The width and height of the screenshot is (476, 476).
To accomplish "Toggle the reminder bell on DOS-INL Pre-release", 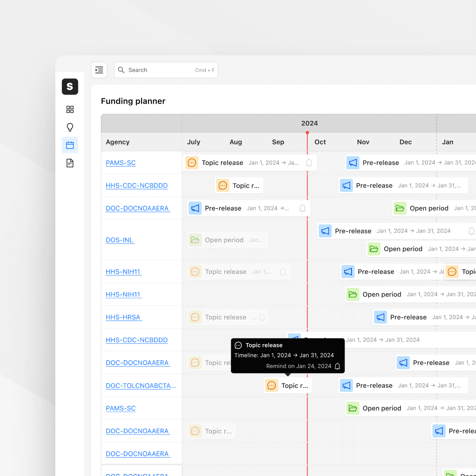I will tap(470, 231).
